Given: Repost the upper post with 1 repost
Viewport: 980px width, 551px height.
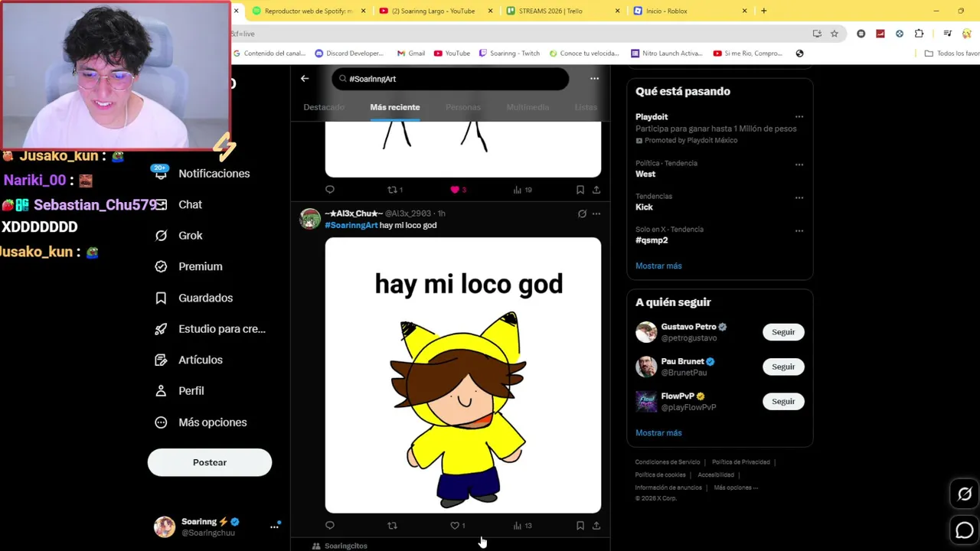Looking at the screenshot, I should tap(394, 190).
